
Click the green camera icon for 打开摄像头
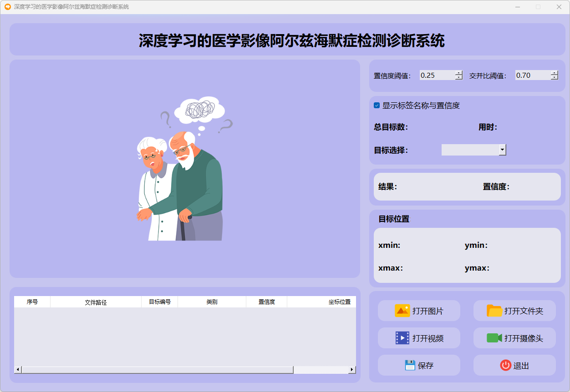(x=494, y=338)
